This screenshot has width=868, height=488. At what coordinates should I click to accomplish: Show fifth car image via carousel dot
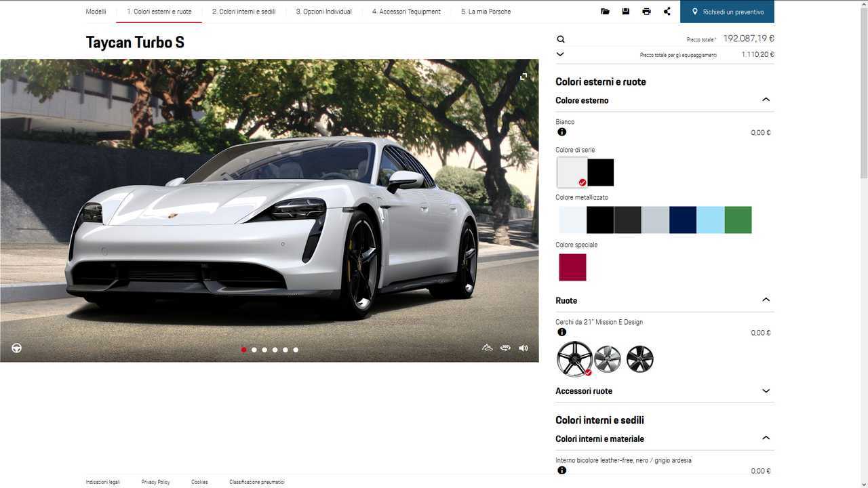285,350
